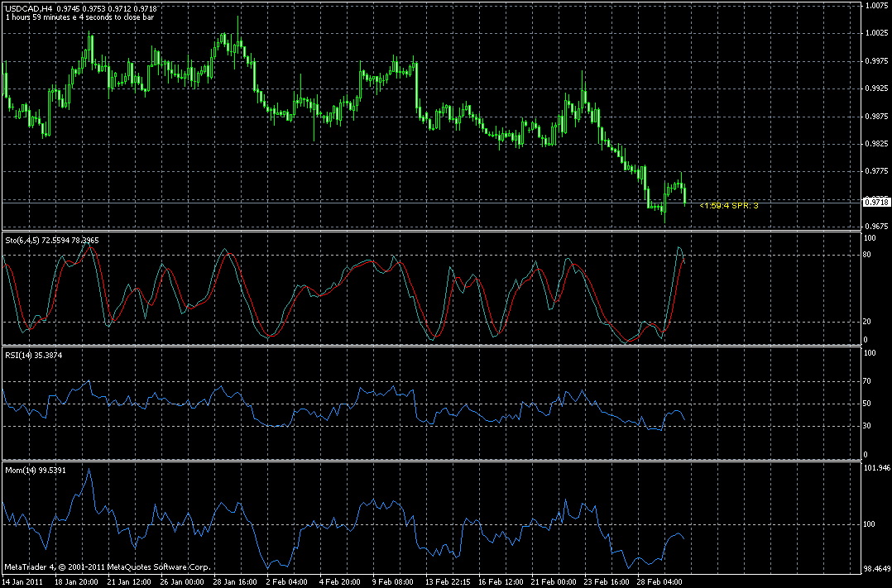
Task: Click the Mom(14) 99.5391 indicator label
Action: click(36, 471)
